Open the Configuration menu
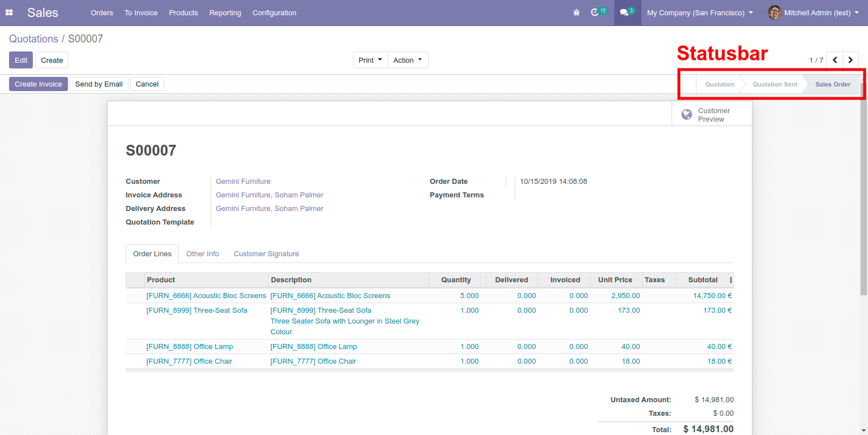868x435 pixels. tap(274, 12)
